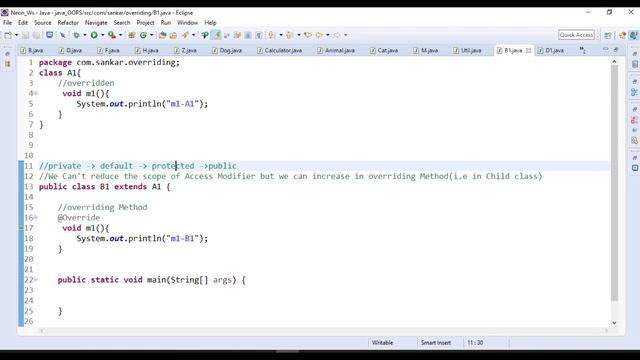Image resolution: width=640 pixels, height=360 pixels.
Task: Switch to the Dog.java editor tab
Action: click(x=227, y=51)
